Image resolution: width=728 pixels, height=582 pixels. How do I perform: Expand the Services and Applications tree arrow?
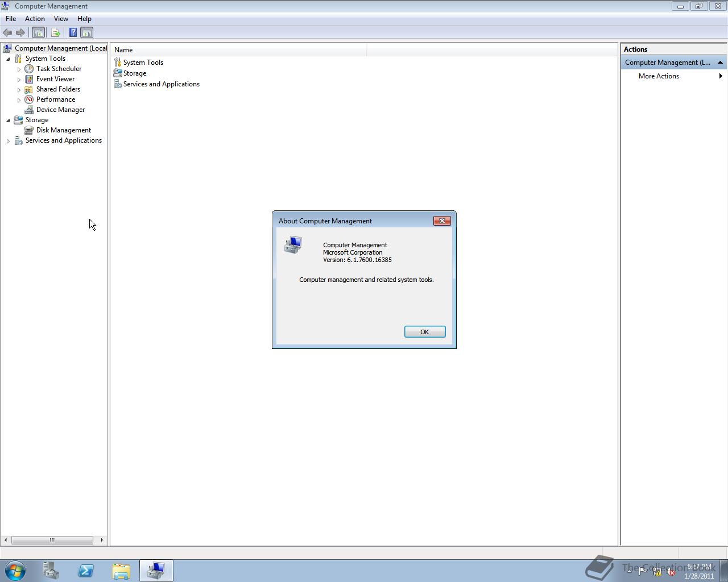point(8,140)
